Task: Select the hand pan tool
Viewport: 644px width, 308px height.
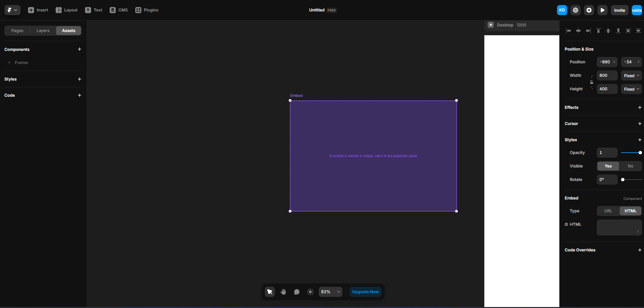Action: coord(283,292)
